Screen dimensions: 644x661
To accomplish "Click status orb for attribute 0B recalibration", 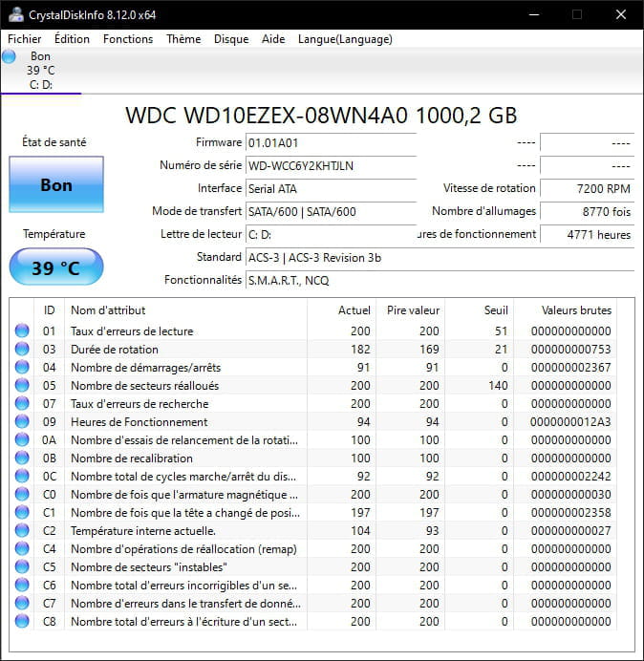I will pyautogui.click(x=22, y=458).
